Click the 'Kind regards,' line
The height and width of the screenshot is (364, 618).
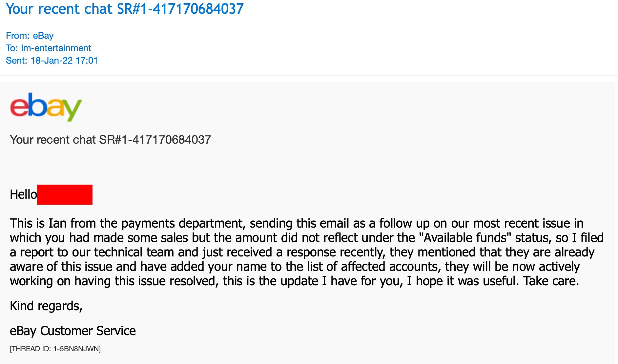46,306
